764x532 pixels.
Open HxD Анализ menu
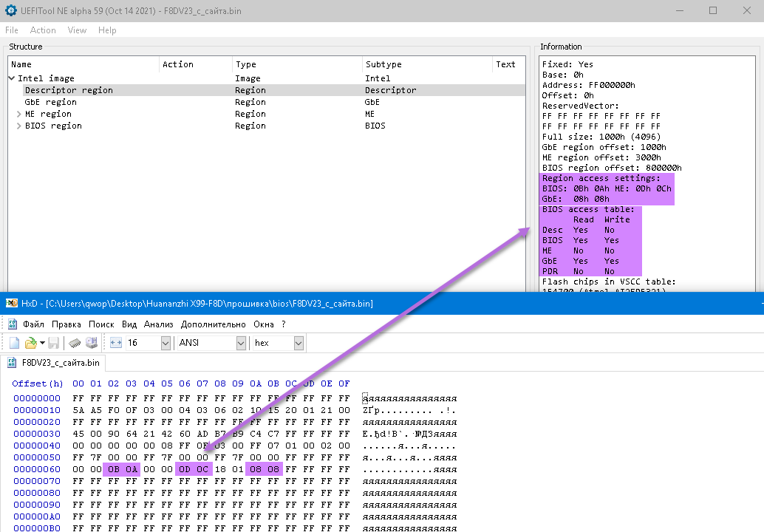158,324
